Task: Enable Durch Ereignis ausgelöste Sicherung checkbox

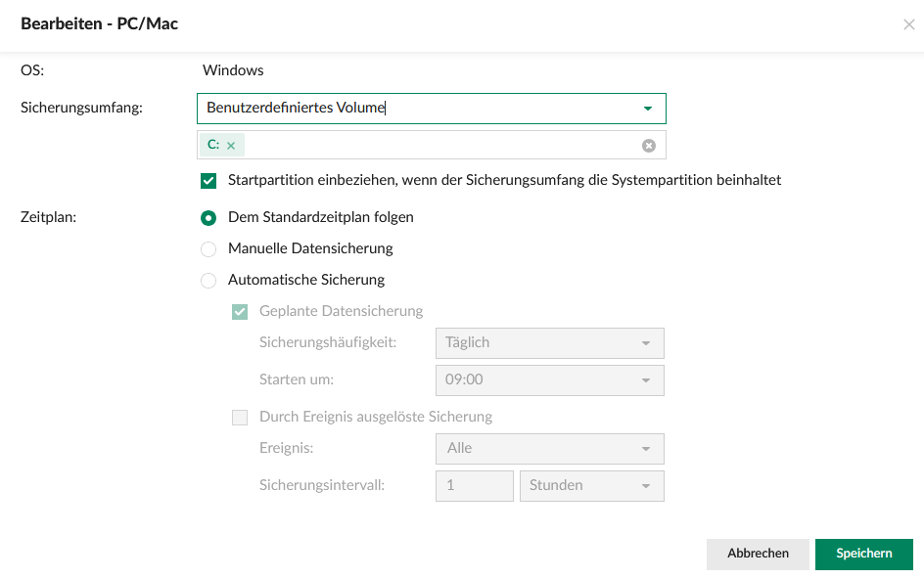Action: pos(240,418)
